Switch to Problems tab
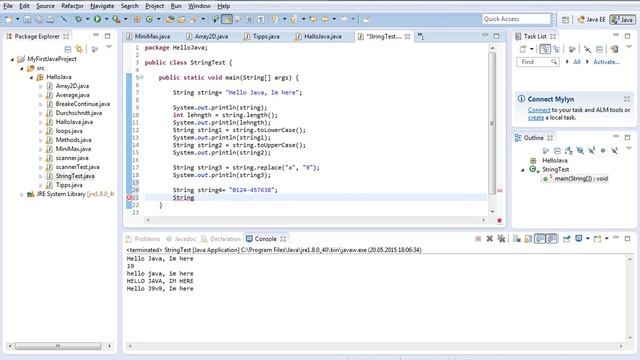The image size is (640, 360). point(143,239)
